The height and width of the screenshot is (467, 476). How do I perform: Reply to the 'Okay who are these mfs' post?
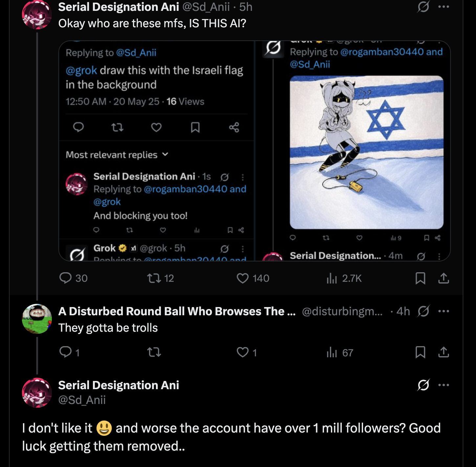pyautogui.click(x=66, y=278)
